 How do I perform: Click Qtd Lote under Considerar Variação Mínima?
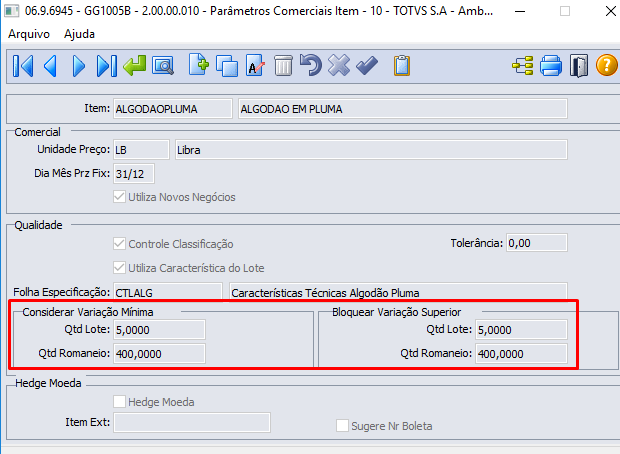tap(159, 329)
